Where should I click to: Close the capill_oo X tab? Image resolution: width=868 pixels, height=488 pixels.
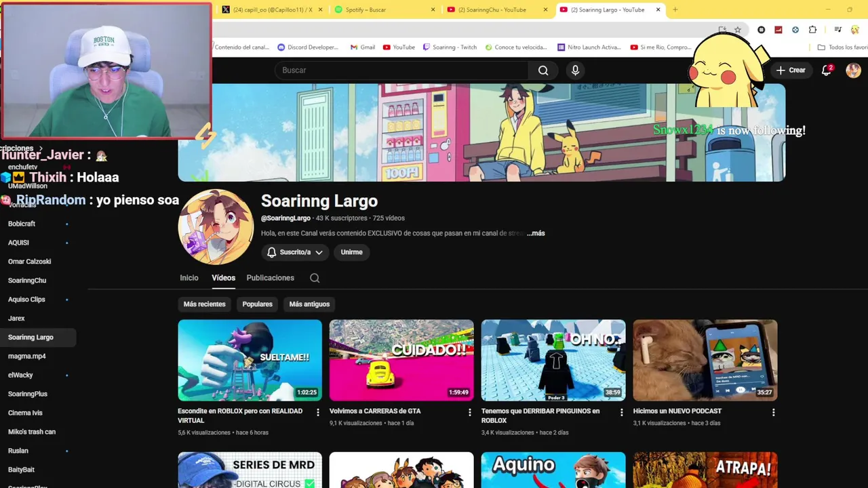point(321,9)
